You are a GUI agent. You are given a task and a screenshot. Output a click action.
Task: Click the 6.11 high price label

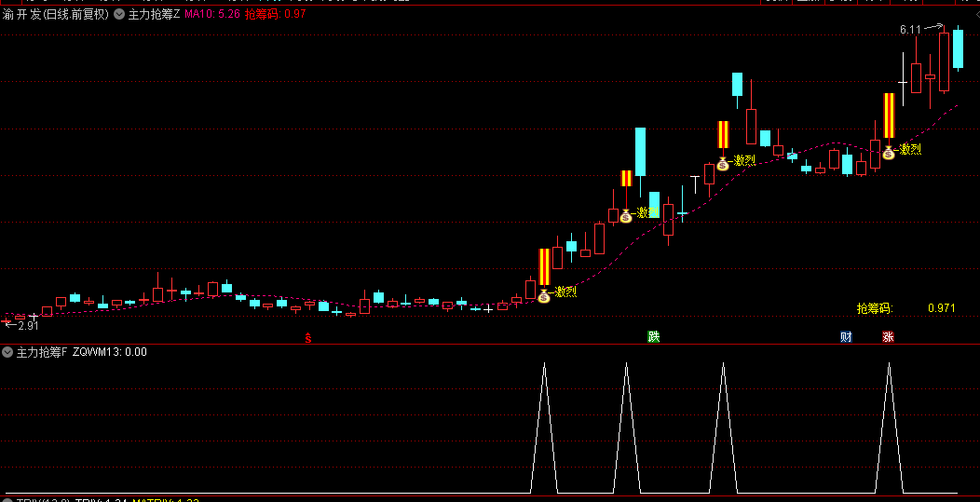[x=910, y=30]
